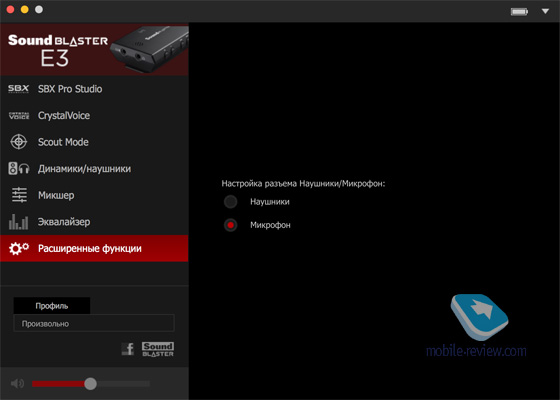Open Динамики/наушники settings
The width and height of the screenshot is (560, 400).
point(94,168)
